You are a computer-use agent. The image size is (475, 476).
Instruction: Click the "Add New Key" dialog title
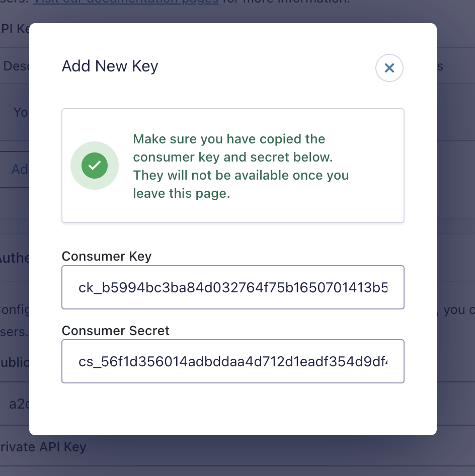coord(110,66)
